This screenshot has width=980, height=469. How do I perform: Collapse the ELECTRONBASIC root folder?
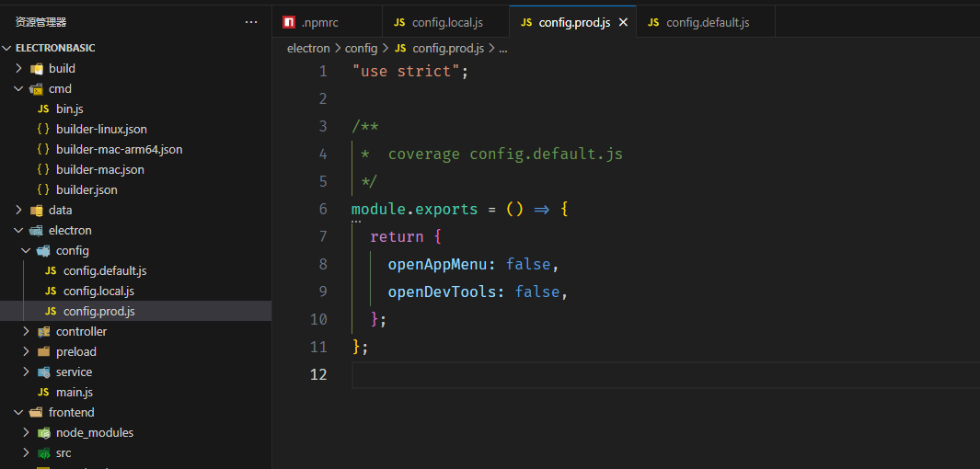pyautogui.click(x=6, y=48)
